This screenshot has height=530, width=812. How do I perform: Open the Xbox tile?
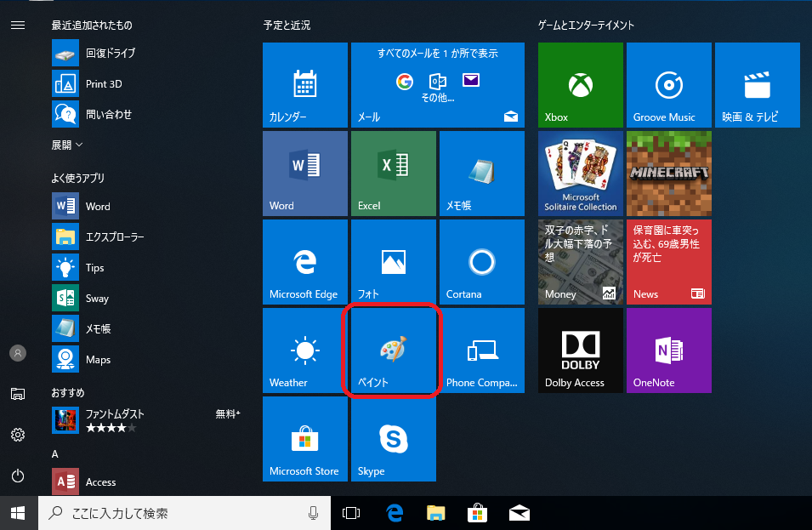tap(580, 85)
